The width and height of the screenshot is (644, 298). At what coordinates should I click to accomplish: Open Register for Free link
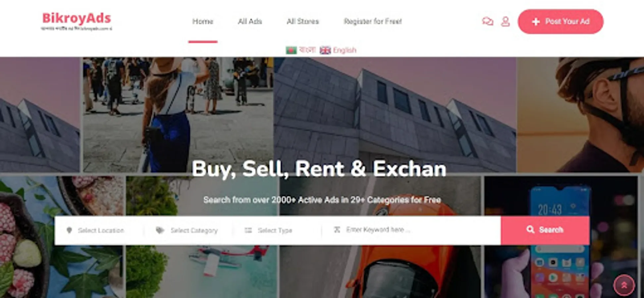[x=373, y=22]
